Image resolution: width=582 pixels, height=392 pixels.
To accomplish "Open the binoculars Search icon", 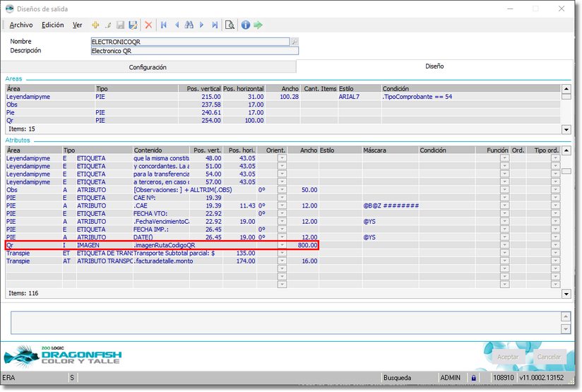I will coord(189,25).
